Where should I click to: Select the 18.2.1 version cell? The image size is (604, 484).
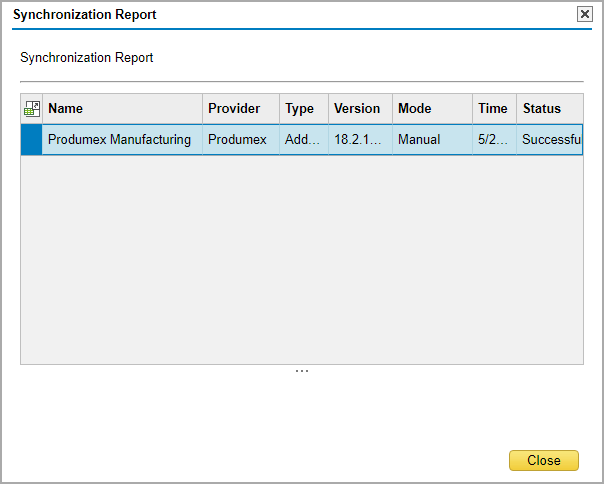coord(359,140)
